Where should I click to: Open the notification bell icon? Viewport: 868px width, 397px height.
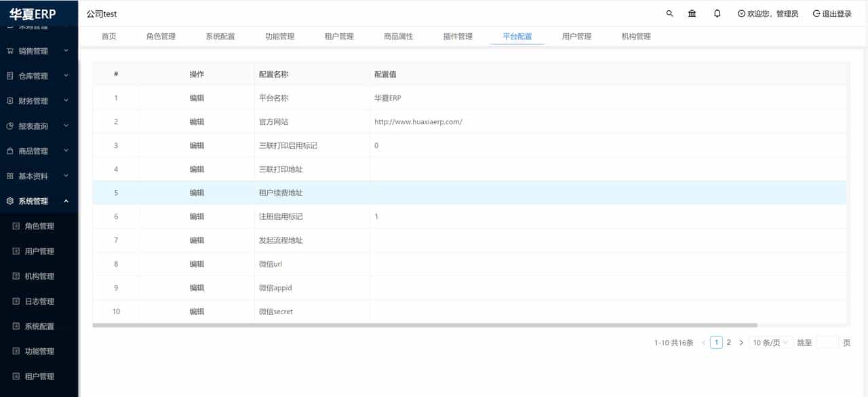(x=717, y=13)
